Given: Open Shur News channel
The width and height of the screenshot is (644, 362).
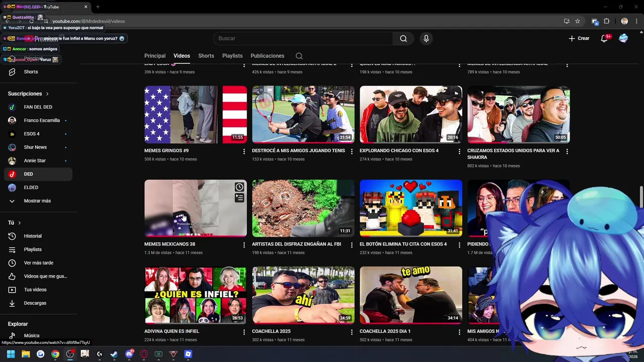Looking at the screenshot, I should (x=39, y=147).
